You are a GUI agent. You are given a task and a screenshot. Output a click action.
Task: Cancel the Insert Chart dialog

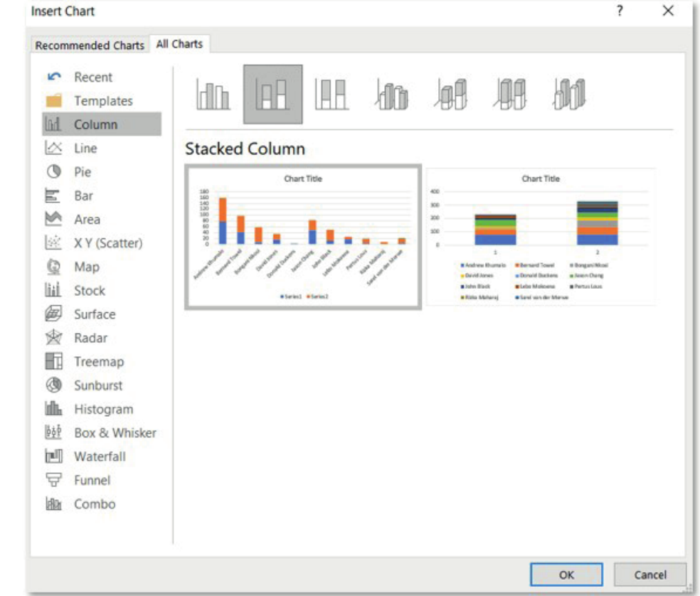click(x=650, y=575)
